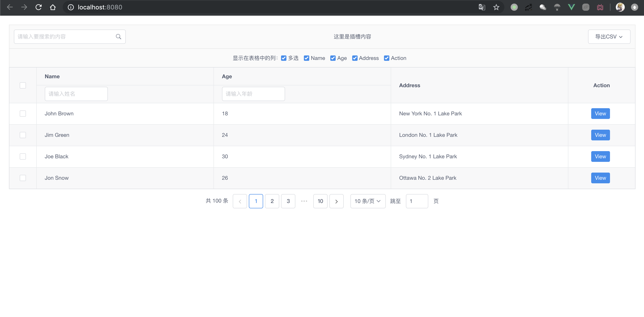The width and height of the screenshot is (644, 317).
Task: Bookmark page with star icon
Action: (x=496, y=7)
